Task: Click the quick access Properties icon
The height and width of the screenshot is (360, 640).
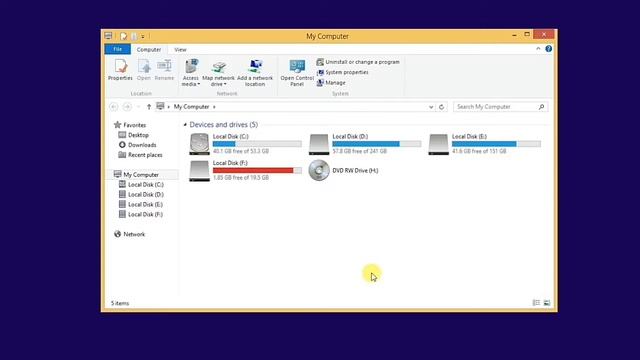Action: [123, 36]
